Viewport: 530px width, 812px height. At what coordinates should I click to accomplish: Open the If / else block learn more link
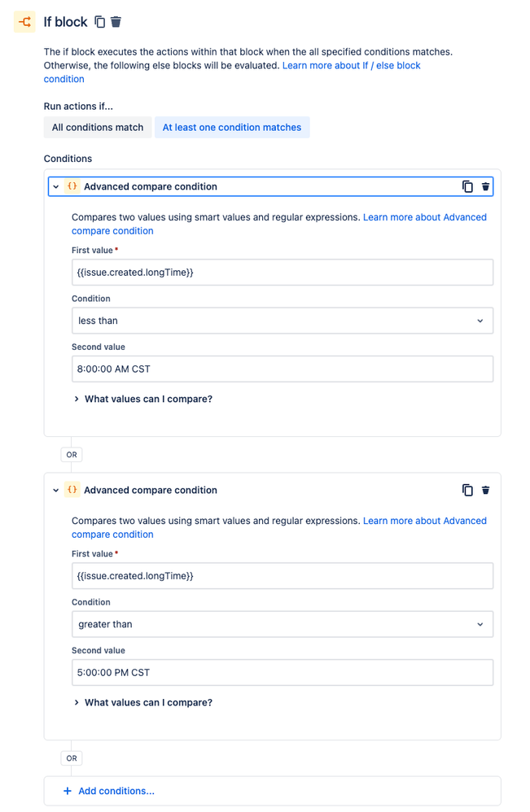point(351,65)
